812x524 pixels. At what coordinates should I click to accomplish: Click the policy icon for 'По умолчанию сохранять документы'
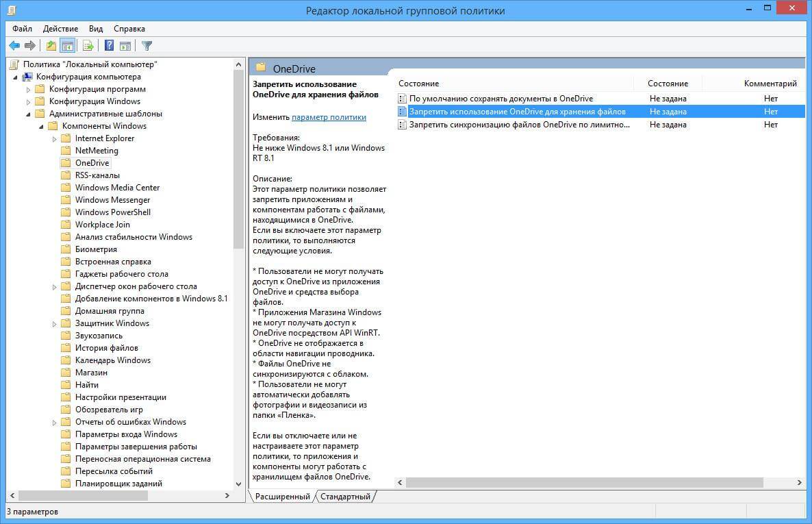402,99
